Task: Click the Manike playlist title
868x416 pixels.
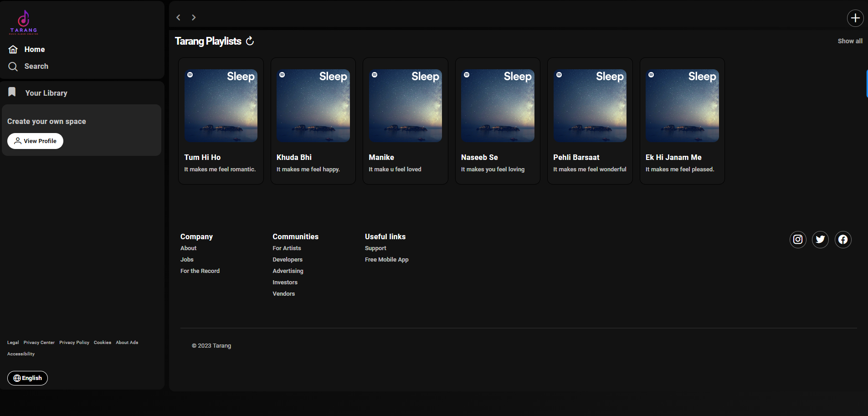Action: click(381, 157)
